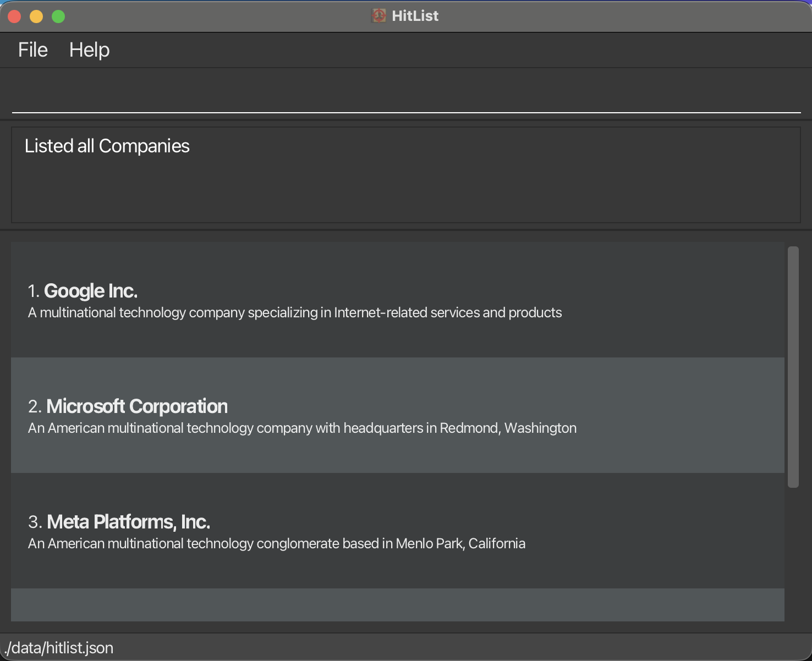This screenshot has width=812, height=661.
Task: Click the number 2 label beside Microsoft Corporation
Action: pyautogui.click(x=34, y=406)
